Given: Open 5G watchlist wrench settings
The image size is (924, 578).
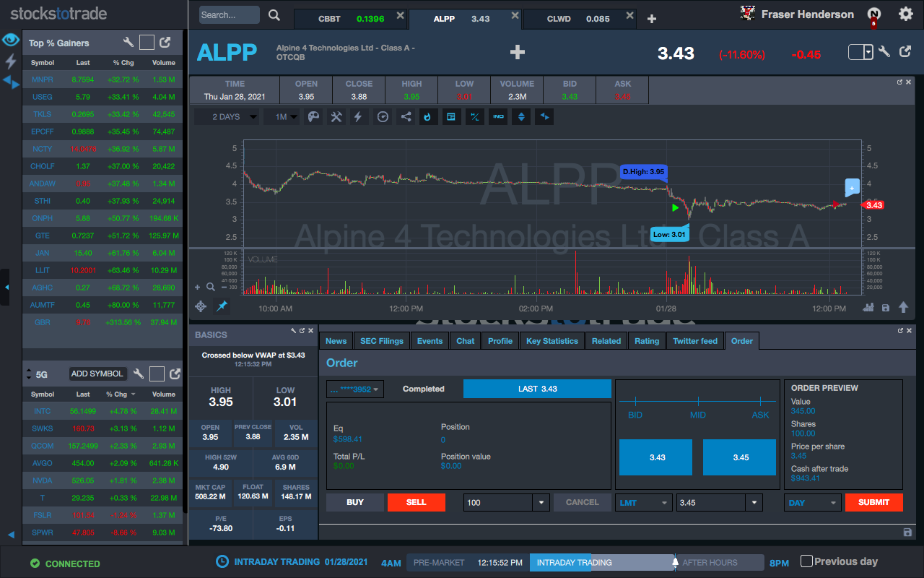Looking at the screenshot, I should 139,374.
